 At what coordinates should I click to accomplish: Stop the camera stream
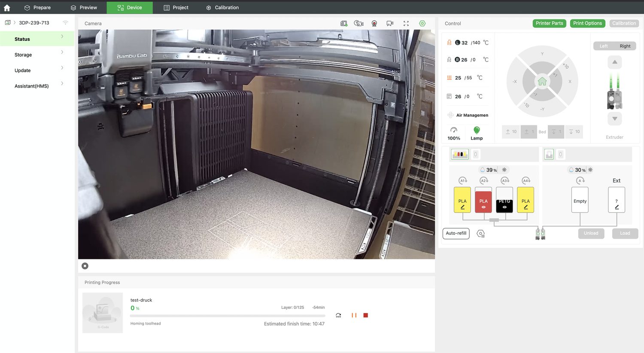pos(85,266)
